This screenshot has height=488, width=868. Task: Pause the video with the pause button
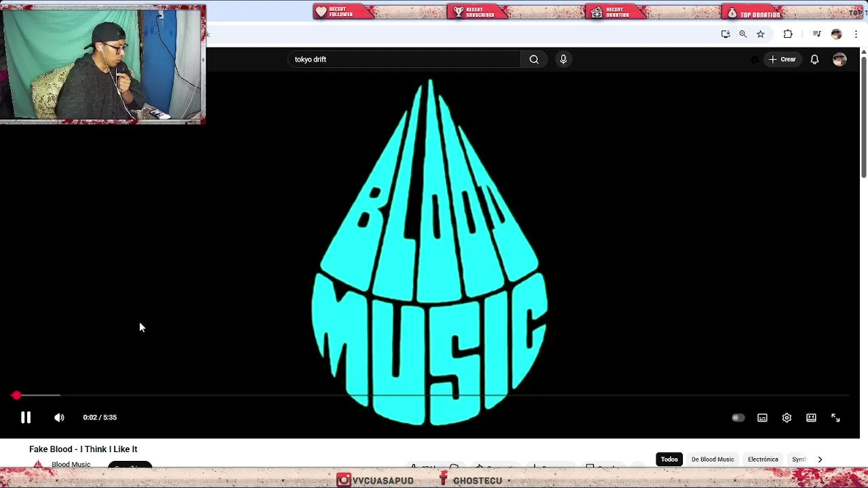(x=26, y=418)
